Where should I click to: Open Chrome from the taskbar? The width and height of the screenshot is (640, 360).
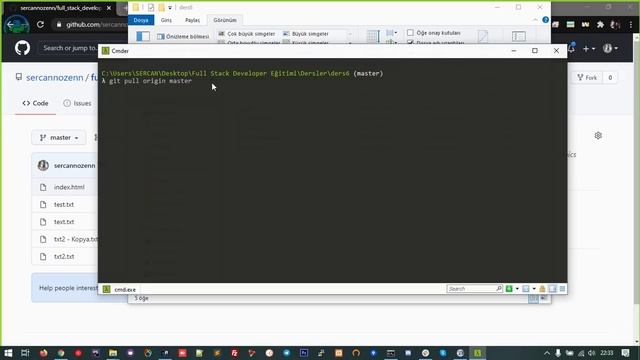click(61, 353)
